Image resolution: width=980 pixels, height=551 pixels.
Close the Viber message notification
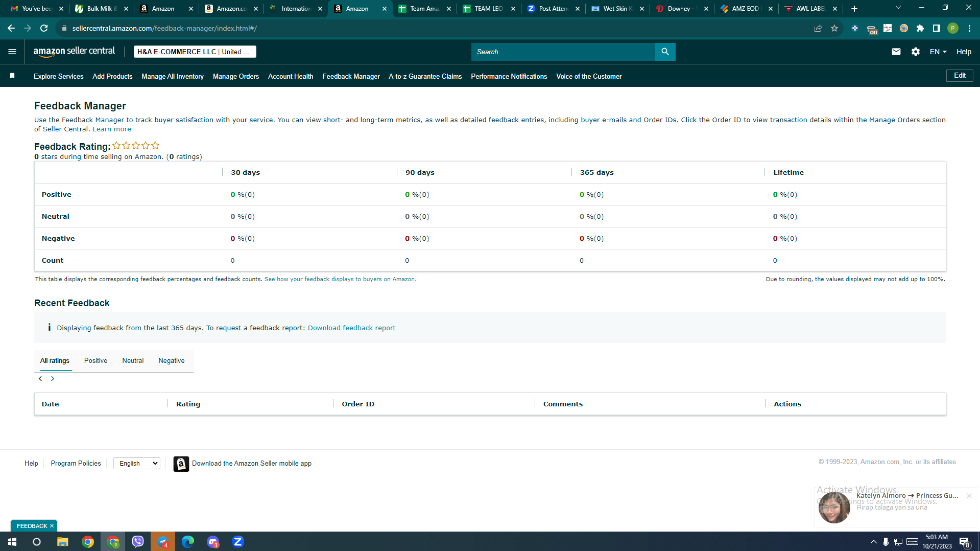click(x=969, y=496)
